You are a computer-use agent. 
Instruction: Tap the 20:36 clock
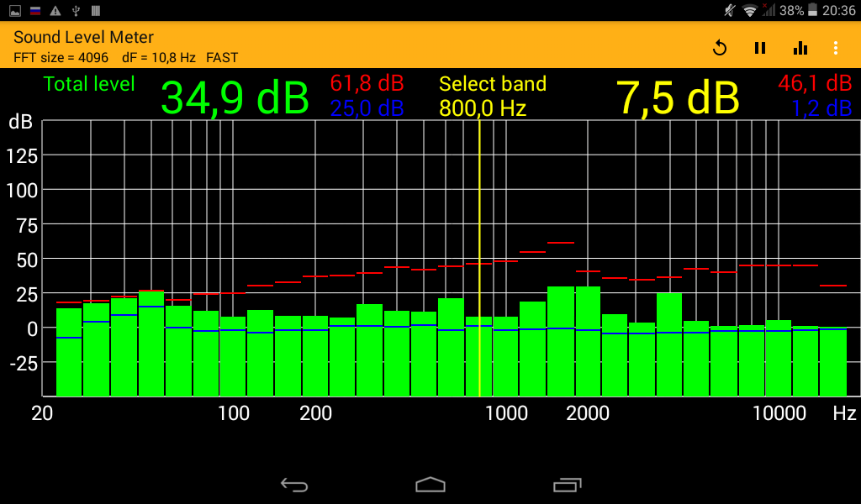(838, 10)
